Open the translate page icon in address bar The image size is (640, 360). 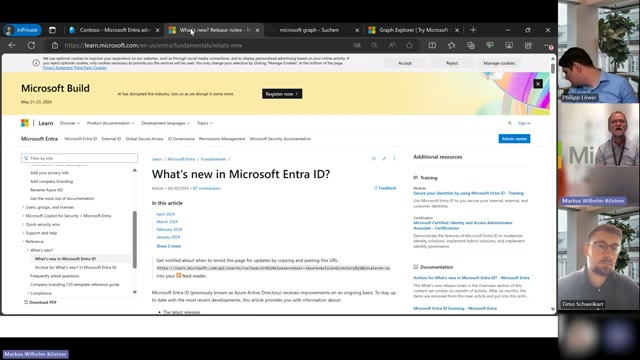(x=357, y=45)
